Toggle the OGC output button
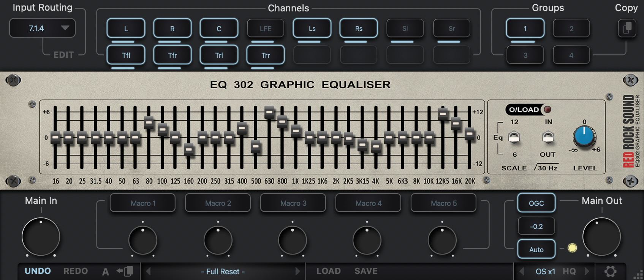This screenshot has width=644, height=280. [x=536, y=203]
